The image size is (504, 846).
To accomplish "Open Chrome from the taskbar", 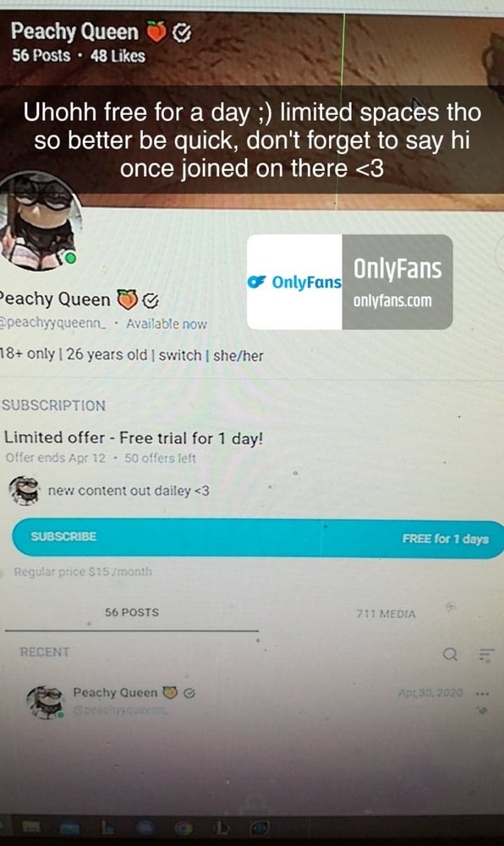I will (x=184, y=827).
